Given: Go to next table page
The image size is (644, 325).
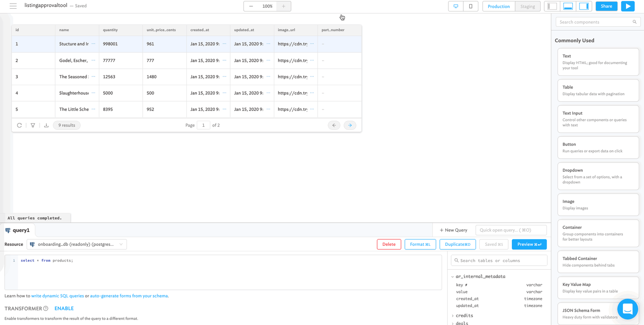Looking at the screenshot, I should point(350,125).
